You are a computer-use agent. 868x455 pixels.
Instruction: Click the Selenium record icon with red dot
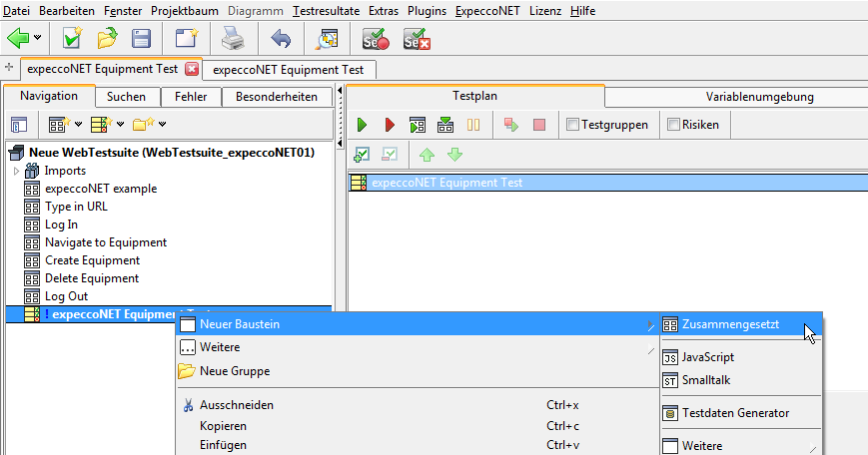tap(376, 39)
